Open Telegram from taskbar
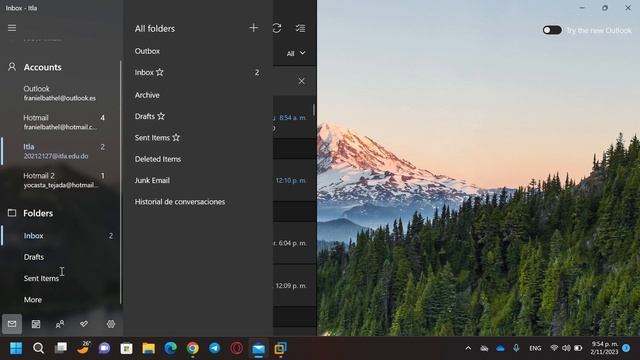The height and width of the screenshot is (360, 640). pos(215,348)
